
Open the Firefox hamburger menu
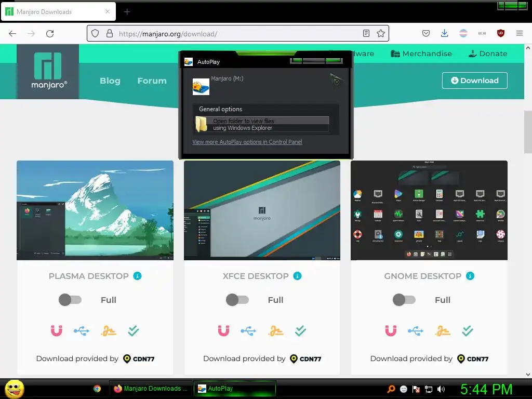pyautogui.click(x=519, y=33)
